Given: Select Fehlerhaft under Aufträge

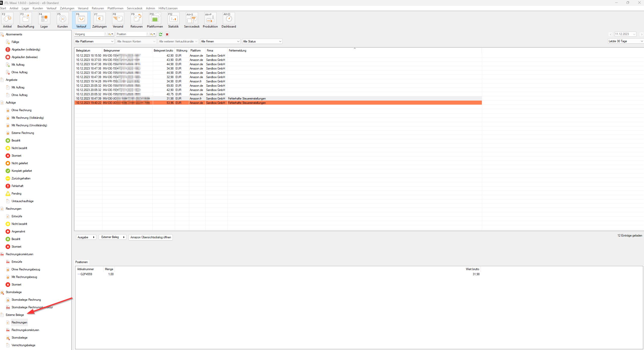Looking at the screenshot, I should tap(17, 186).
